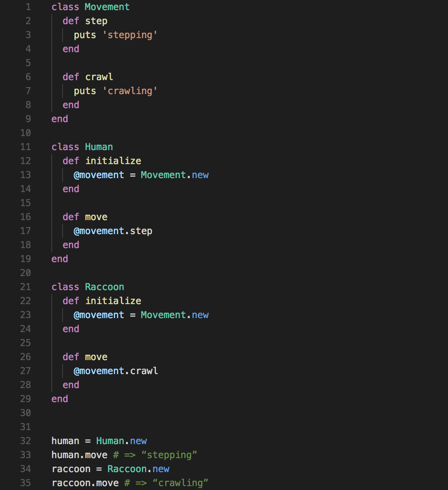Click the class name Movement on line 1
Viewport: 448px width, 490px height.
(x=107, y=7)
